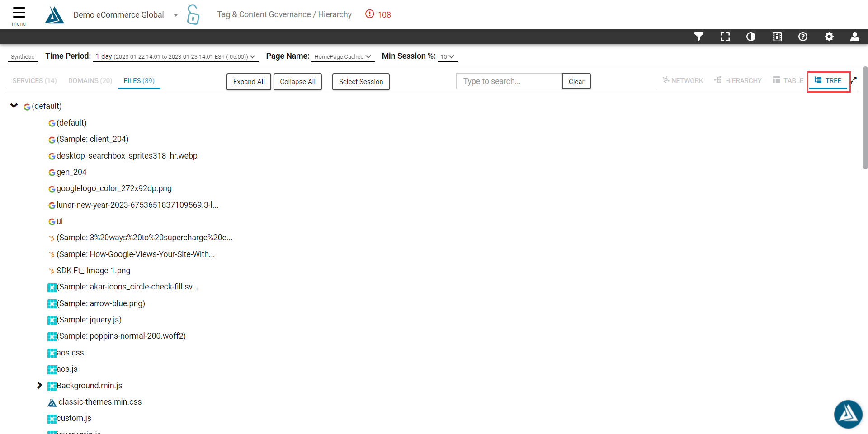Click Google icon beside desktop_searchbox_sprites318_hr.webp
The width and height of the screenshot is (868, 434).
[52, 156]
